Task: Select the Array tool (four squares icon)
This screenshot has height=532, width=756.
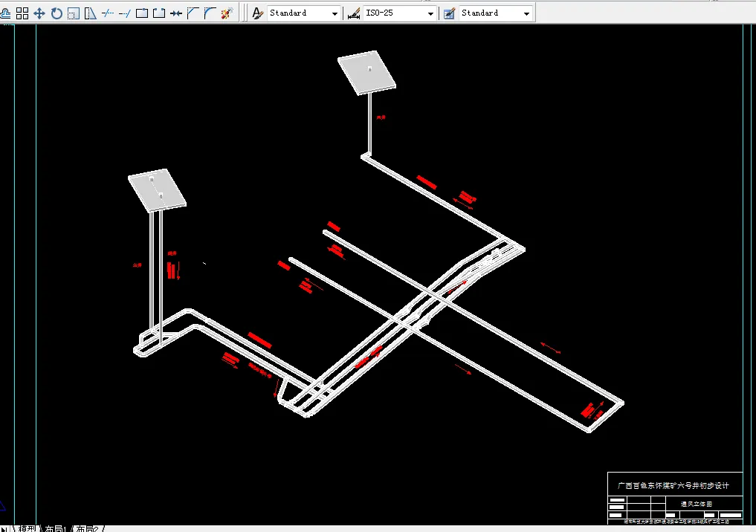Action: [x=22, y=13]
